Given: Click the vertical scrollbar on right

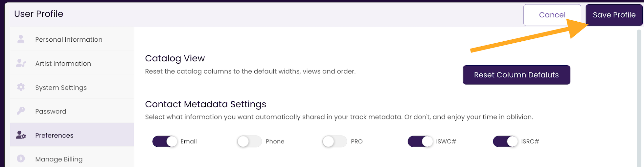Looking at the screenshot, I should click(639, 98).
